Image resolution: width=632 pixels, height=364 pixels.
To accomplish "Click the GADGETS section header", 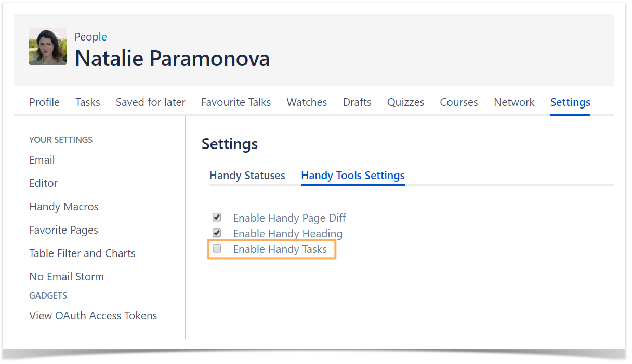I will tap(48, 295).
